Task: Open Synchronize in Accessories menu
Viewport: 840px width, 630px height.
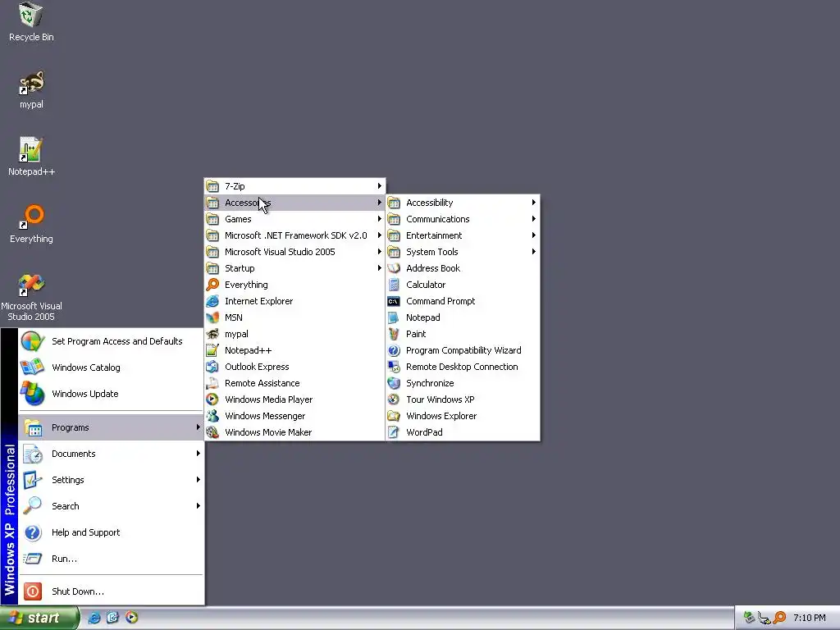Action: pyautogui.click(x=463, y=383)
